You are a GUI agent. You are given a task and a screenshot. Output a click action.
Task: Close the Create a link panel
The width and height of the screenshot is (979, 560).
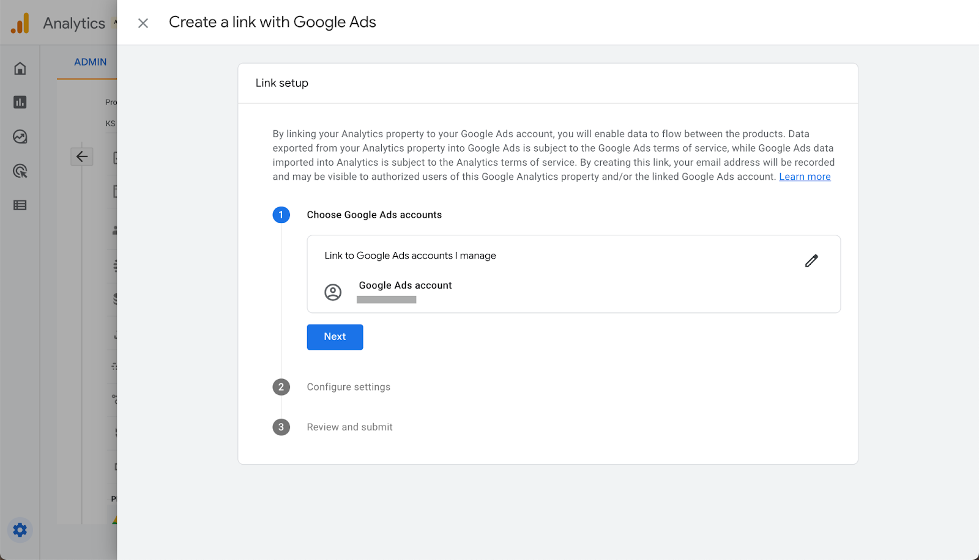click(x=143, y=23)
